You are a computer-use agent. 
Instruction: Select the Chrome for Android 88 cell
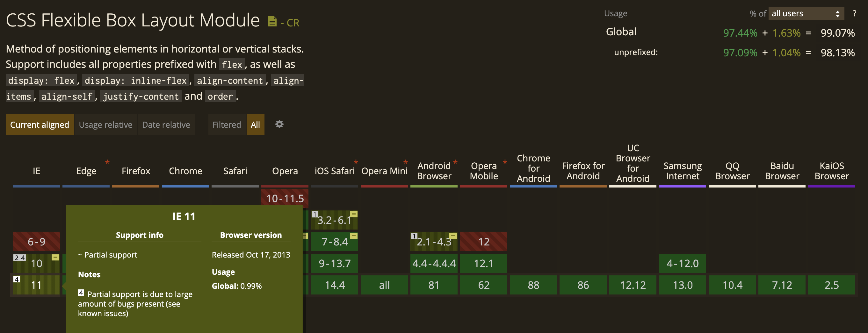(533, 285)
